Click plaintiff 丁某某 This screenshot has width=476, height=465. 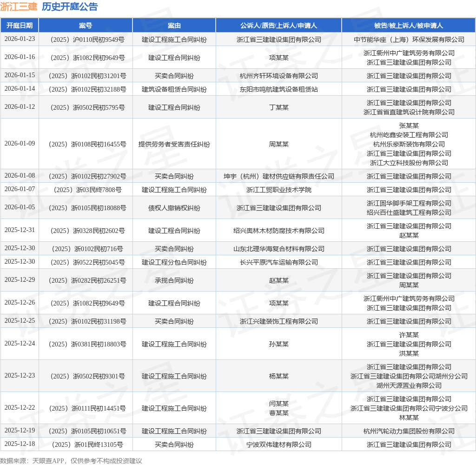(x=279, y=107)
